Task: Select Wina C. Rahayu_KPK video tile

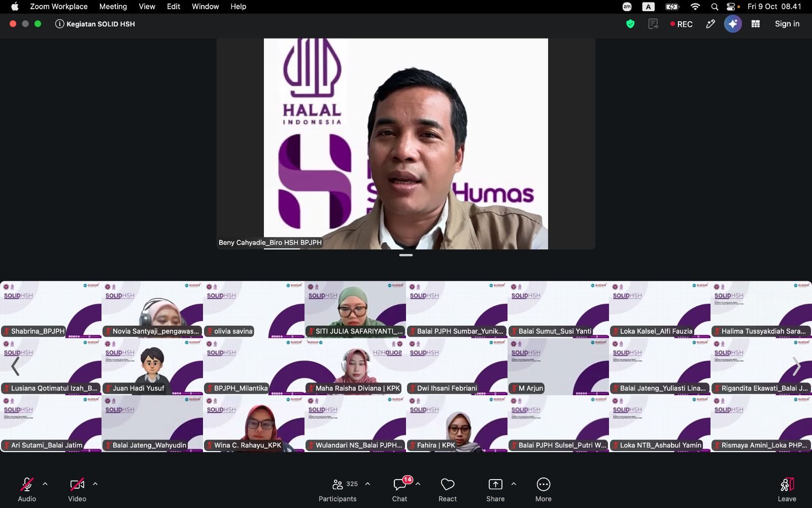Action: (254, 423)
